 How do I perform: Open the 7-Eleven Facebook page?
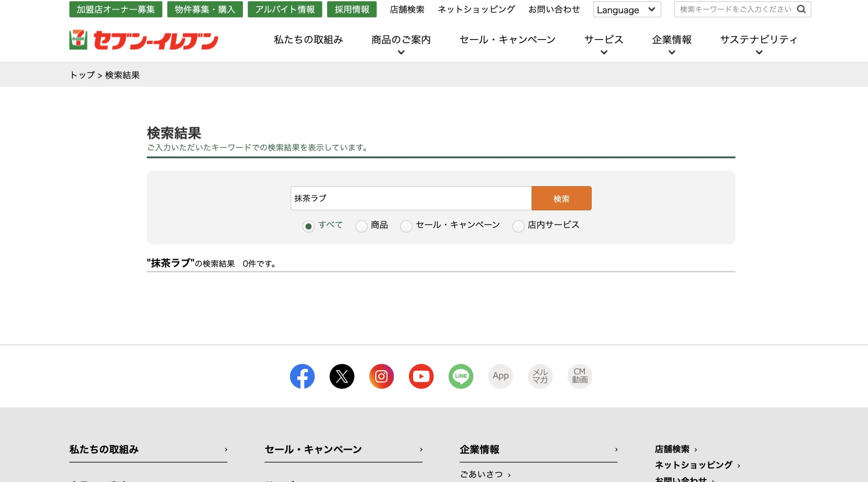tap(302, 376)
